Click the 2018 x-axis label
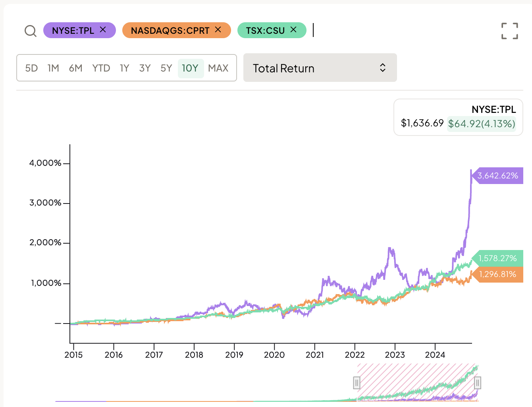This screenshot has height=407, width=532. tap(194, 355)
